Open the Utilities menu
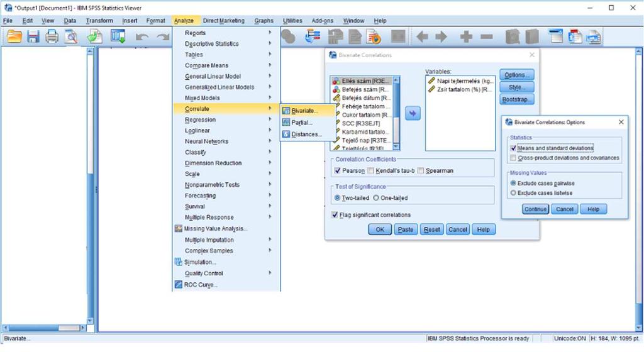 292,21
